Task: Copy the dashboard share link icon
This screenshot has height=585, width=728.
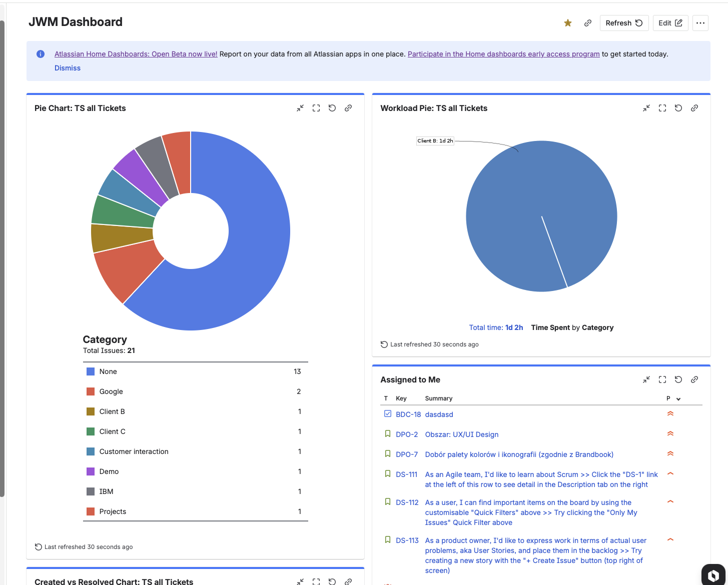Action: 587,23
